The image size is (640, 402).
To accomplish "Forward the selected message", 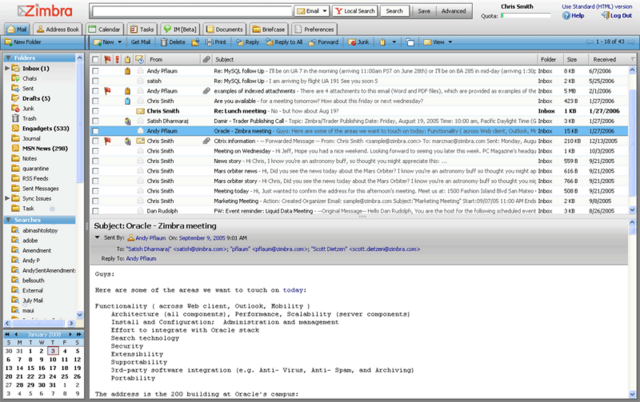I will [323, 42].
